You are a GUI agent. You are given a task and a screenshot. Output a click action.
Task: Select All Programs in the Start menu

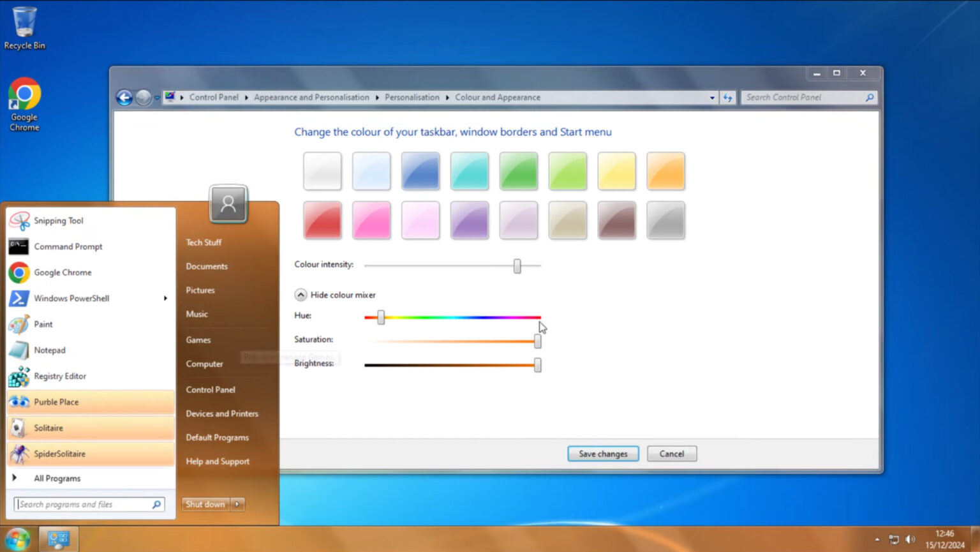57,478
